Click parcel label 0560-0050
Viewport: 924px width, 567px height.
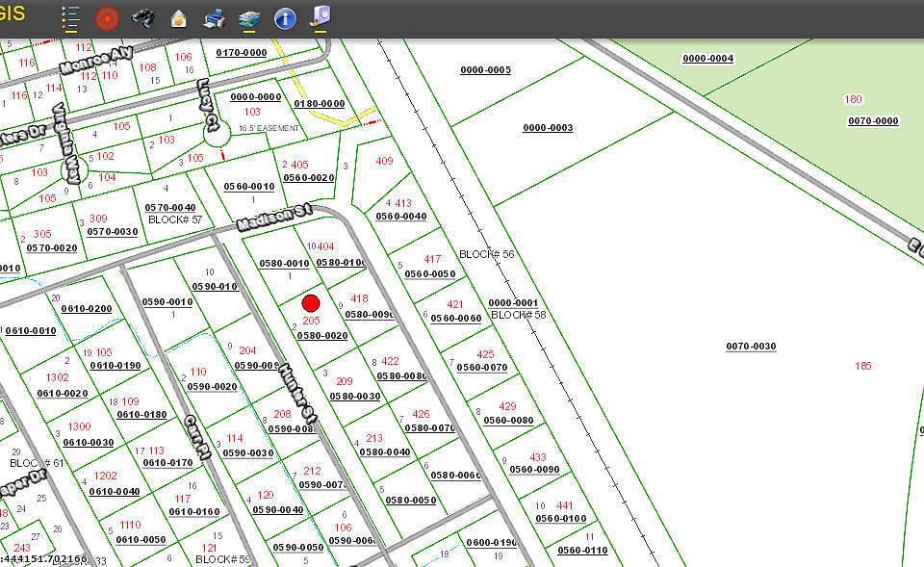click(x=430, y=274)
